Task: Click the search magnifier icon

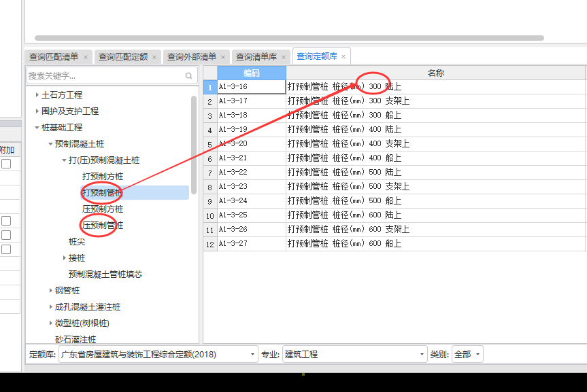Action: pos(189,76)
